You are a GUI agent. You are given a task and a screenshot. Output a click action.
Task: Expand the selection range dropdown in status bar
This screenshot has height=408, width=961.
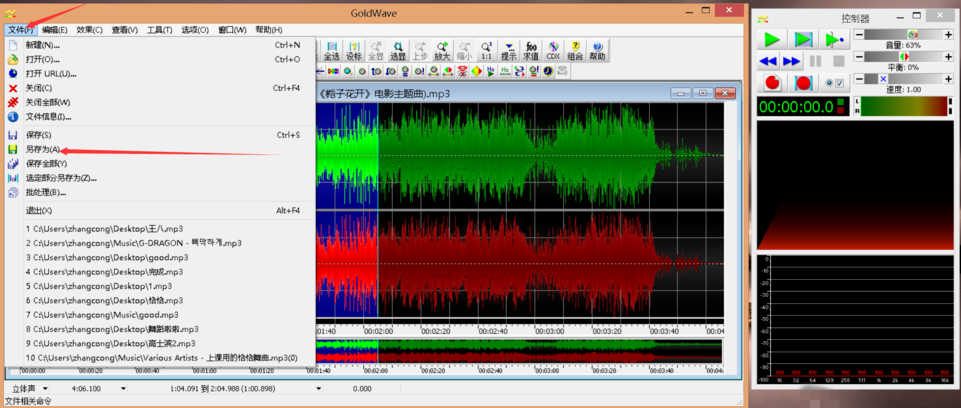click(320, 388)
